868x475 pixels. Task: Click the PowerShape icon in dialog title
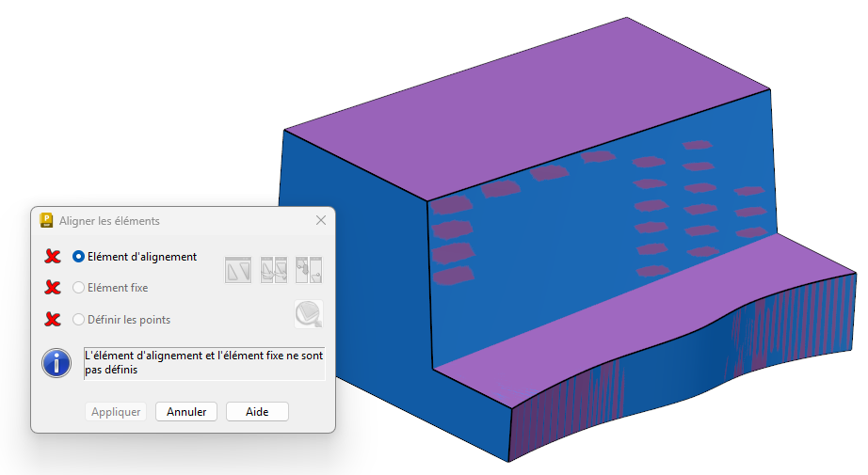(x=47, y=221)
